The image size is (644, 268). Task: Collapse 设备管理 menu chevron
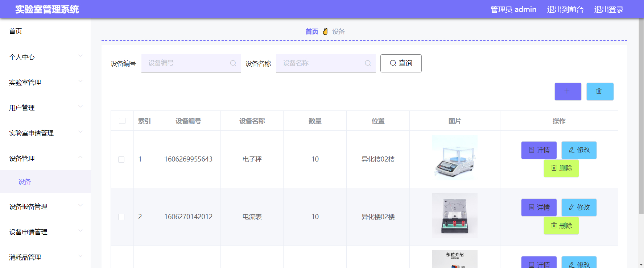80,157
